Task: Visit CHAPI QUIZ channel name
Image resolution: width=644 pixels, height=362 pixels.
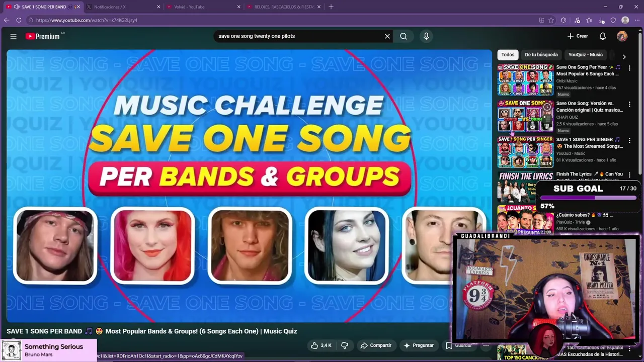Action: pos(567,117)
